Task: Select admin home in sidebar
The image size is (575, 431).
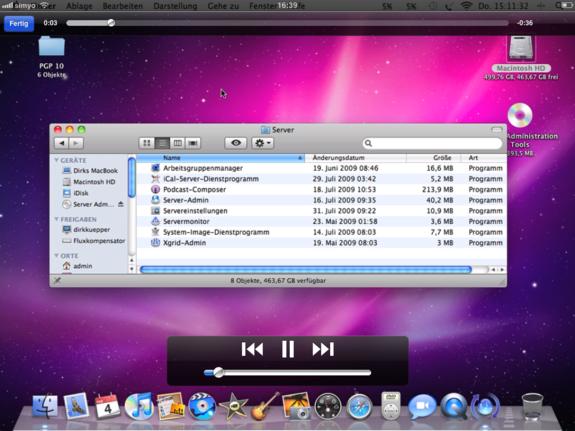Action: [x=77, y=266]
